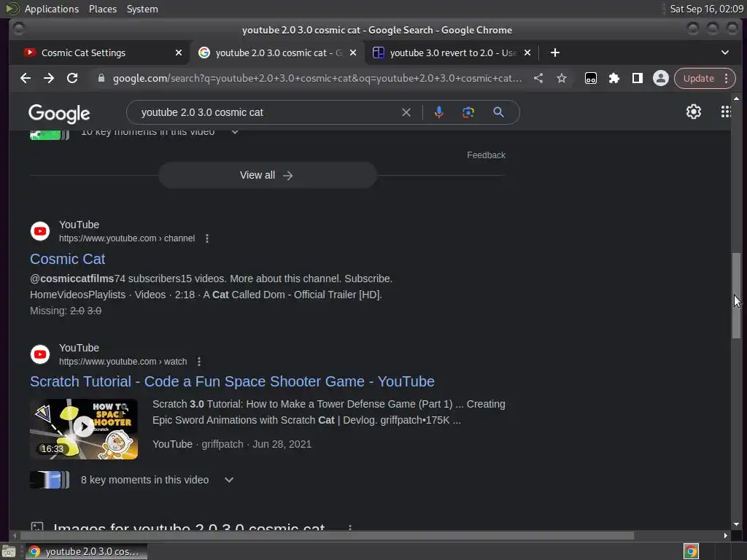Expand the 8 key moments chevron
Viewport: 747px width, 560px height.
229,480
